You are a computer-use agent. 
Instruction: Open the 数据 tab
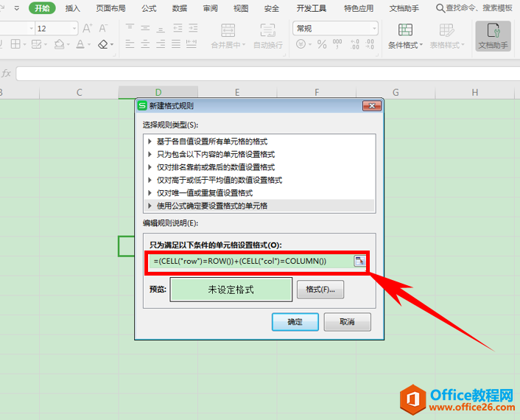[x=180, y=8]
